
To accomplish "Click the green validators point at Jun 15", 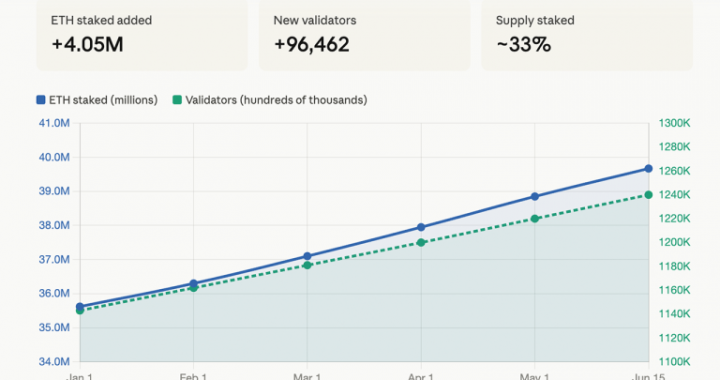I will tap(648, 195).
